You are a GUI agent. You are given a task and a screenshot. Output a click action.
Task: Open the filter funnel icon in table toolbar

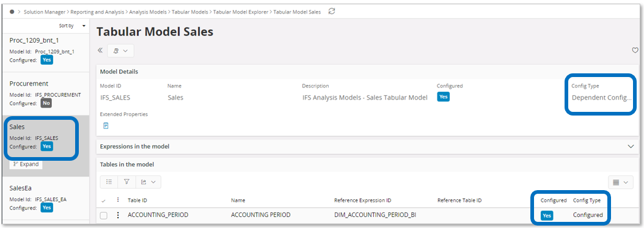126,182
